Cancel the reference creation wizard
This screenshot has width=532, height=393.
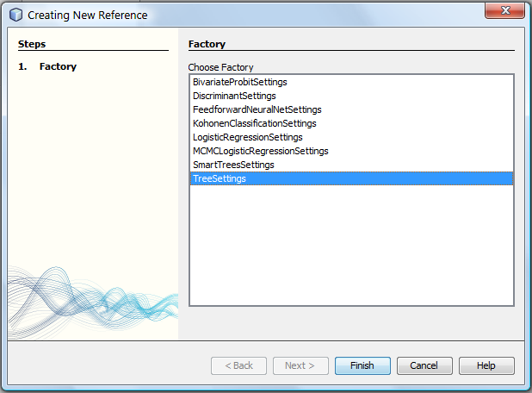(x=424, y=365)
